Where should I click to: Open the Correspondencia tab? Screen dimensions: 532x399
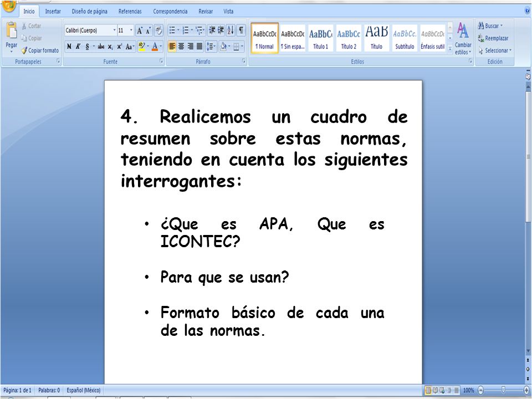170,11
